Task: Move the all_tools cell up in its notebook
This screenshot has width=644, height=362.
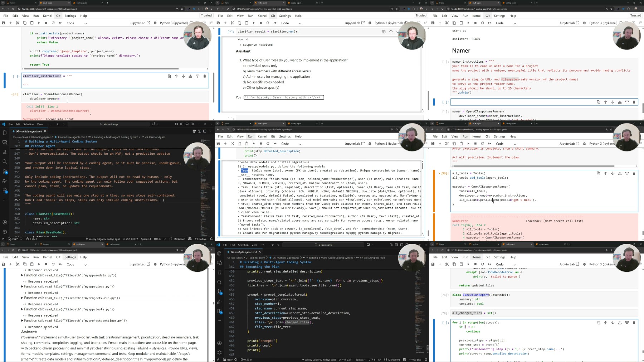Action: [x=605, y=173]
